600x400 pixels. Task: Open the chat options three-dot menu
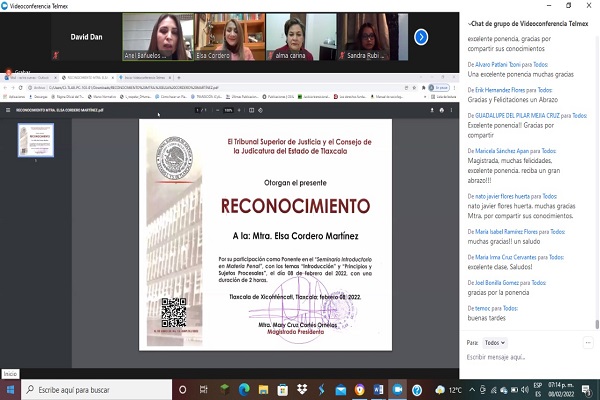[590, 342]
